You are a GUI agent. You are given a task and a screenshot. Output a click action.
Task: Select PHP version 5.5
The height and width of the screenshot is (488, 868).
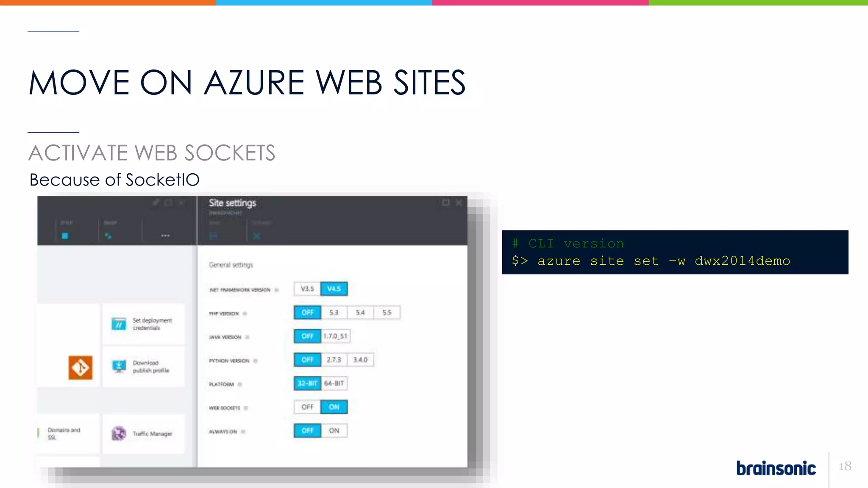[387, 313]
